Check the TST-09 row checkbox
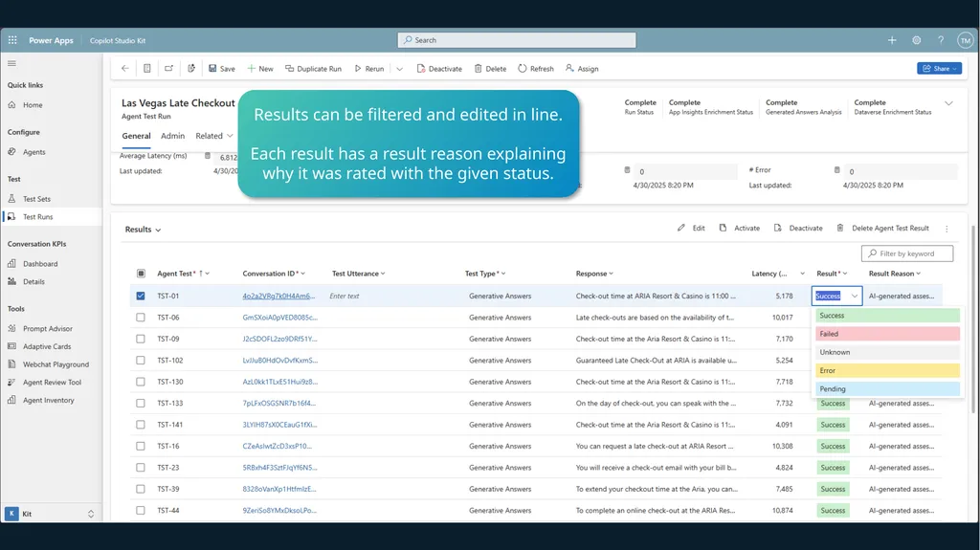The height and width of the screenshot is (550, 980). coord(141,339)
